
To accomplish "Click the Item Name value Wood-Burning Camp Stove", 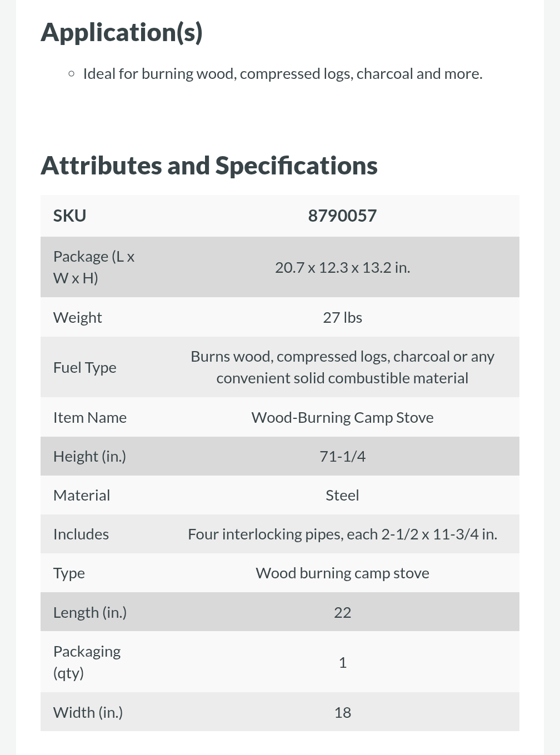I will (x=342, y=417).
